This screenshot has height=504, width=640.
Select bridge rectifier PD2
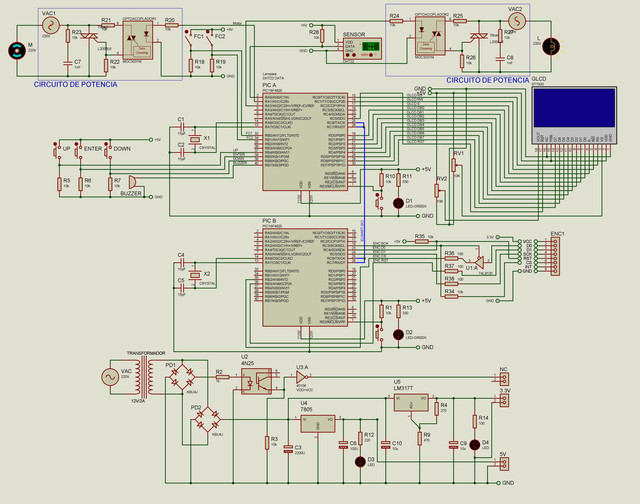(208, 419)
